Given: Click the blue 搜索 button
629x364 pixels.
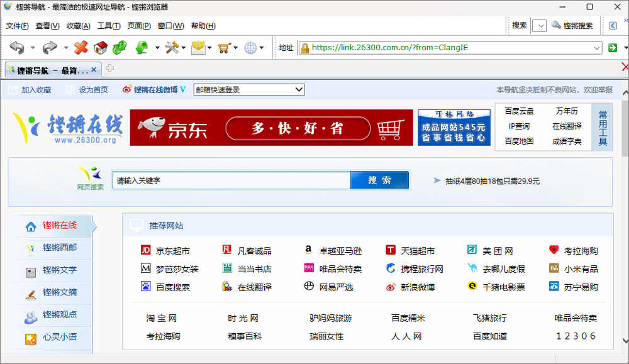Looking at the screenshot, I should (379, 180).
